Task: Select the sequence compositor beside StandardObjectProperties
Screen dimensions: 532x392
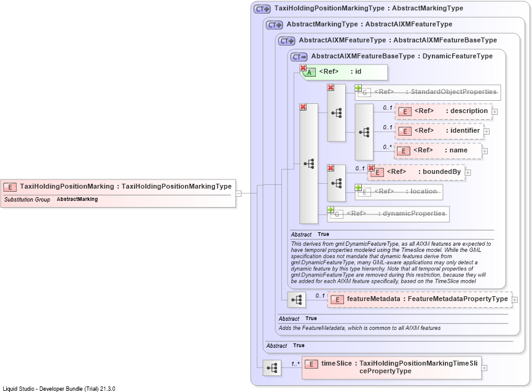Action: pyautogui.click(x=337, y=112)
